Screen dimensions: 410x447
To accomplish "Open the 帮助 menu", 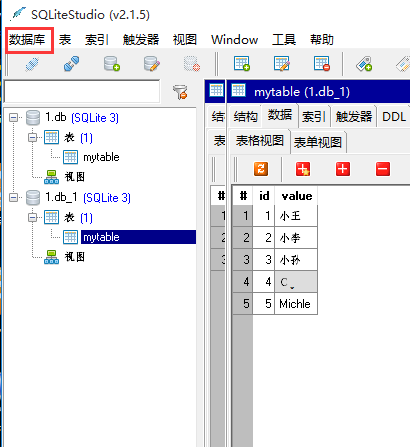I will click(322, 40).
